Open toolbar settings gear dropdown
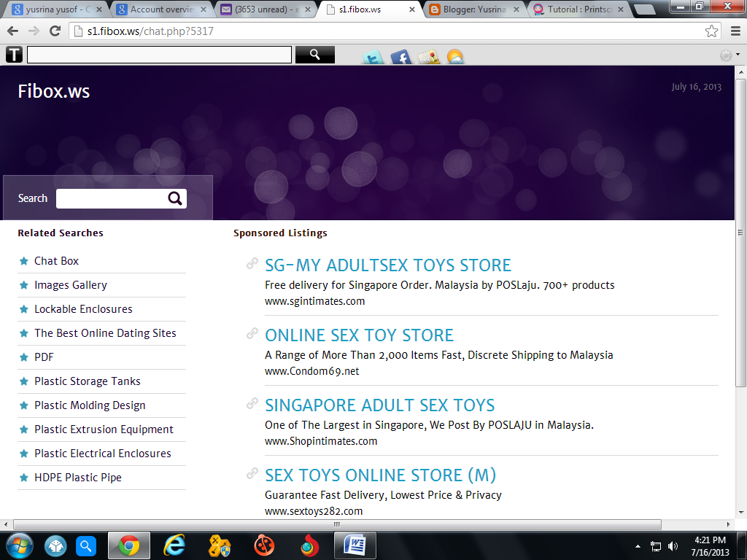 point(729,55)
